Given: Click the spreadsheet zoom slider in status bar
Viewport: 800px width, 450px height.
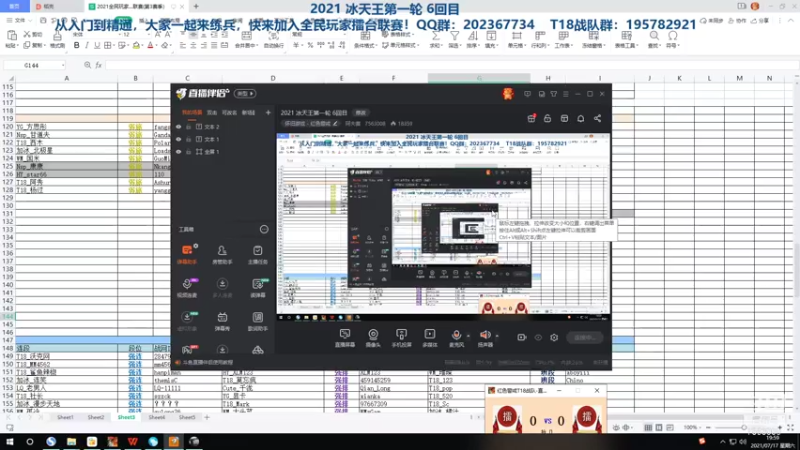Looking at the screenshot, I should click(743, 428).
